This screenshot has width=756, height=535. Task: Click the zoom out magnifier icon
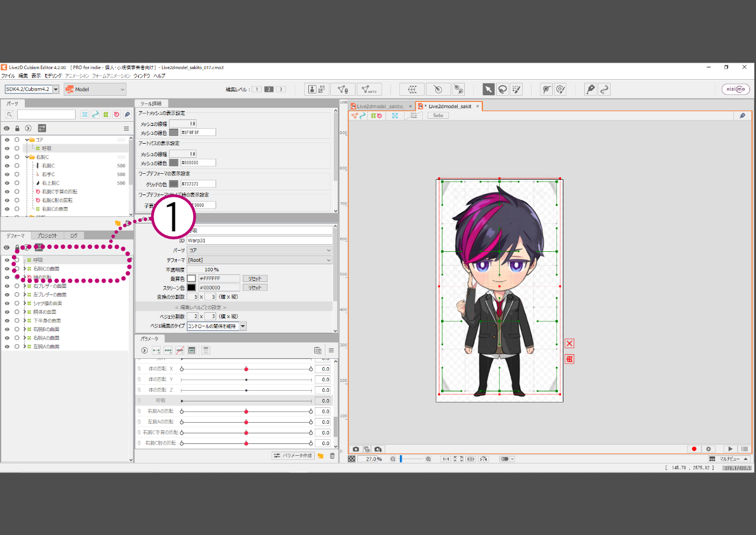coord(393,459)
